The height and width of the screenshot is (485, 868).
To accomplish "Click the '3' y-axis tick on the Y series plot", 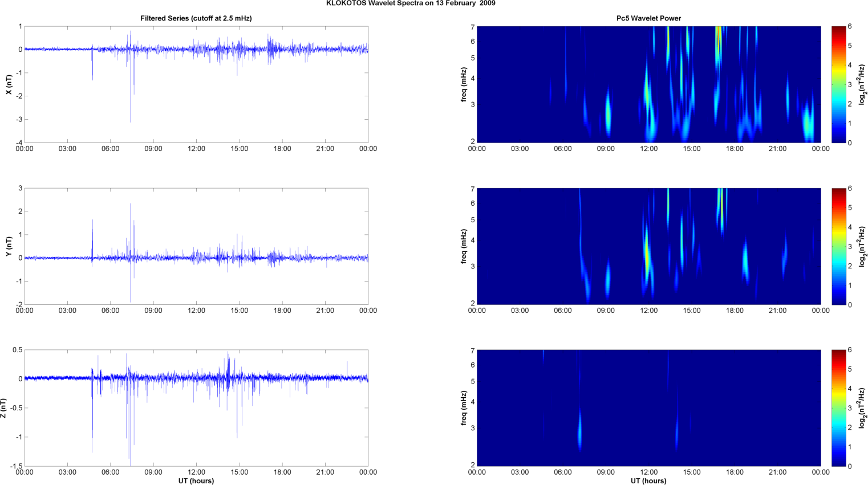I will pyautogui.click(x=21, y=188).
